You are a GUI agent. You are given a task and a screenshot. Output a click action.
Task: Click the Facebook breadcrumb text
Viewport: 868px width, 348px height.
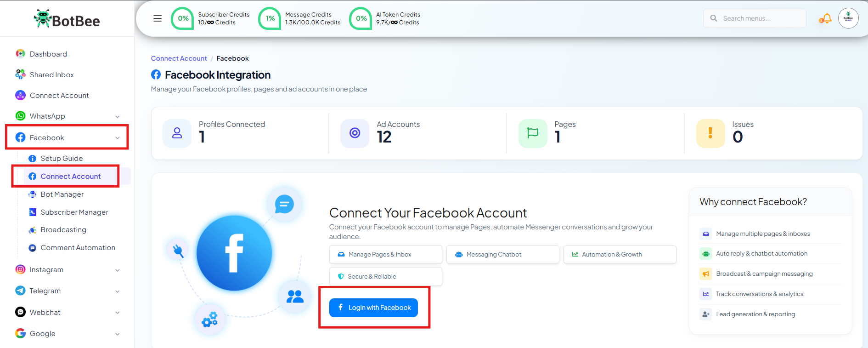click(232, 58)
